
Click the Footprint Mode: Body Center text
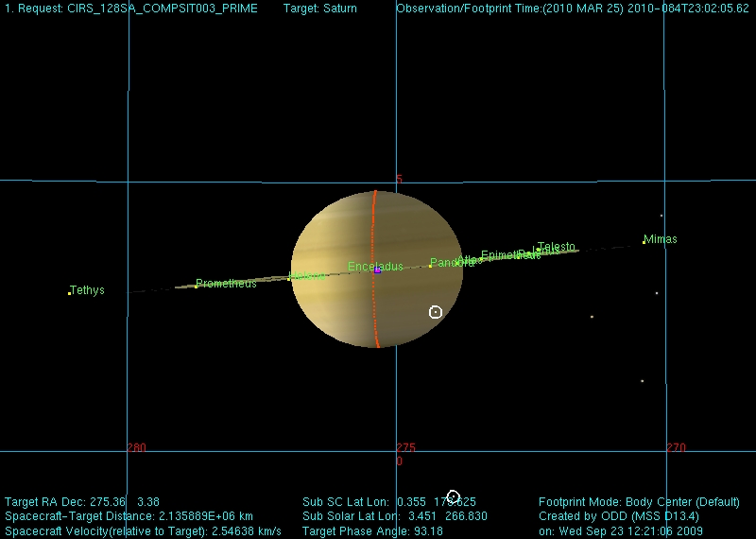click(x=638, y=501)
